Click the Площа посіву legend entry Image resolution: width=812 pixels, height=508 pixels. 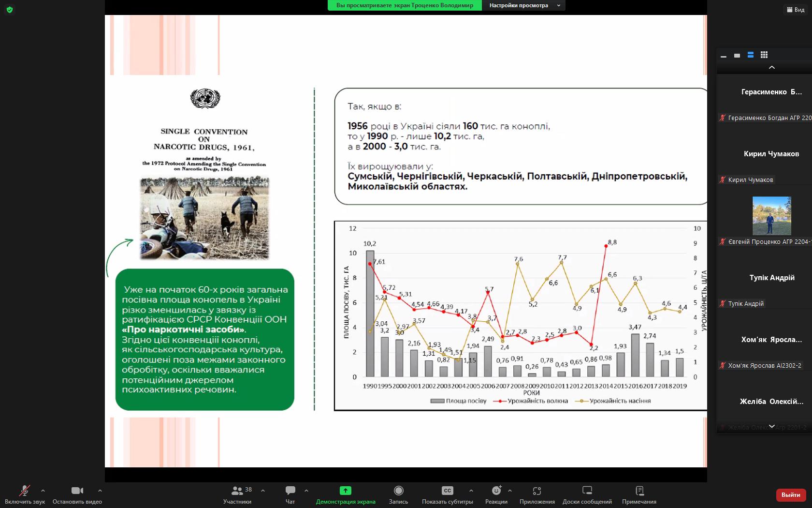(458, 401)
